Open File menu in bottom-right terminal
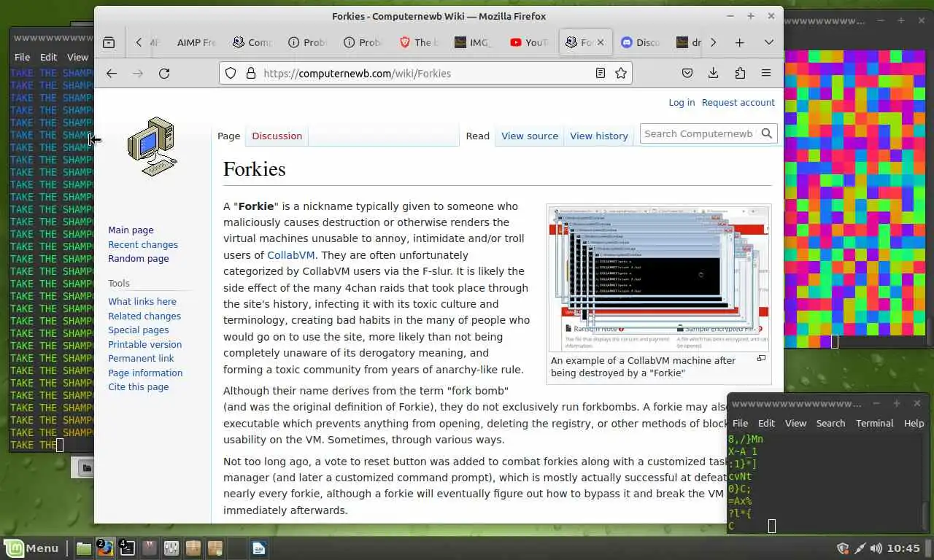Image resolution: width=934 pixels, height=560 pixels. coord(740,423)
